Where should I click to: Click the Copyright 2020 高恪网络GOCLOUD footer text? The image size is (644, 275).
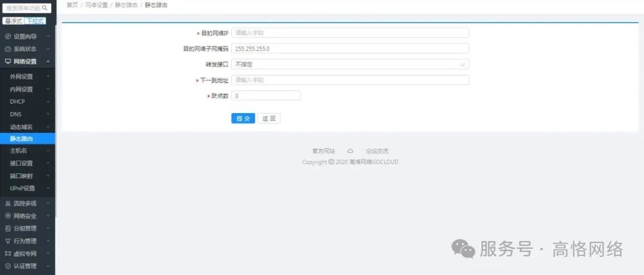(350, 162)
